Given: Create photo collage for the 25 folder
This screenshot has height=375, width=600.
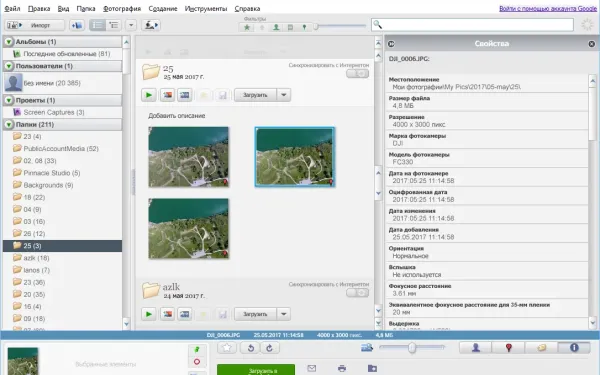Looking at the screenshot, I should (x=167, y=95).
